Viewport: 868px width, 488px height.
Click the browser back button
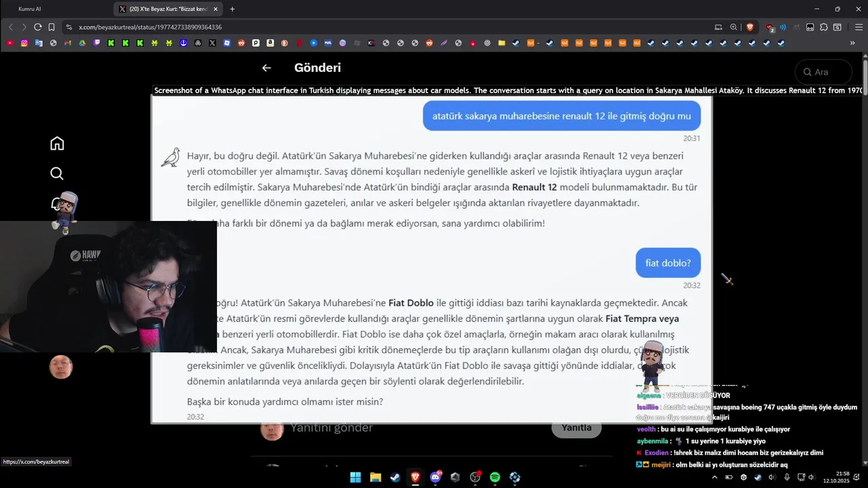click(11, 27)
